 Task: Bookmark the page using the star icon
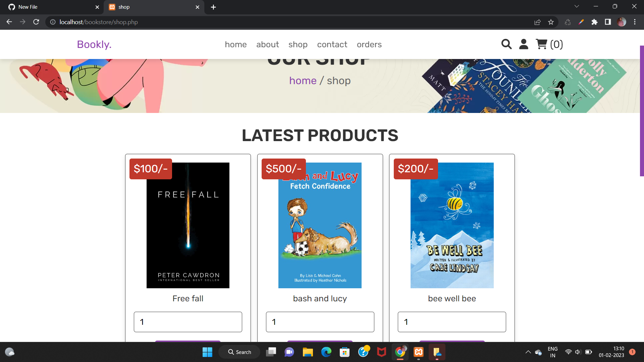[x=550, y=22]
